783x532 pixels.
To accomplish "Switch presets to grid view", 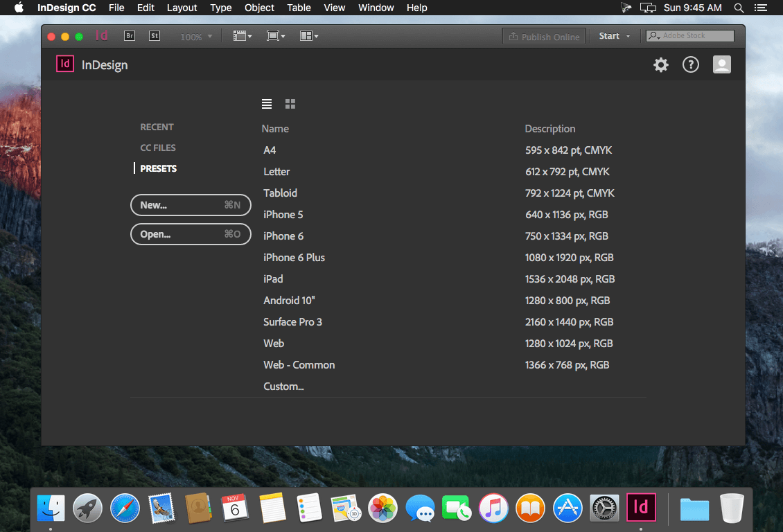I will pos(290,103).
